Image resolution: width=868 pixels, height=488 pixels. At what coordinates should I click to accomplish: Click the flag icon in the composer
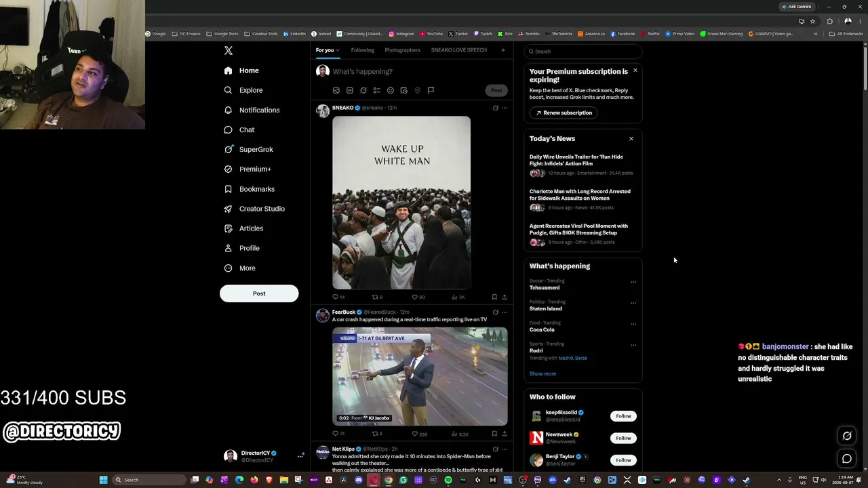click(x=431, y=90)
